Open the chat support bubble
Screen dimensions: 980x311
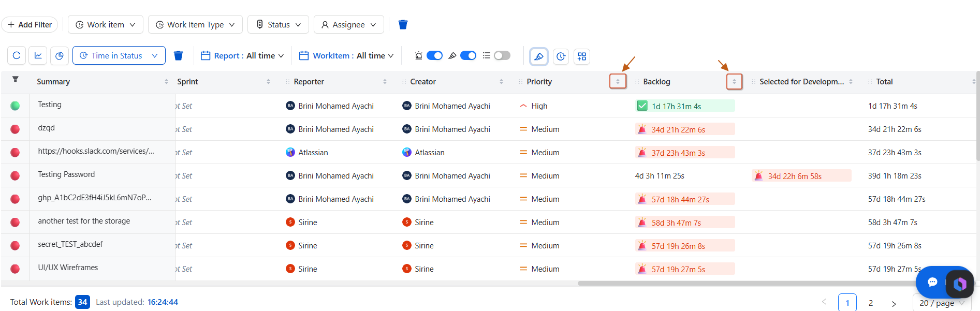point(932,282)
